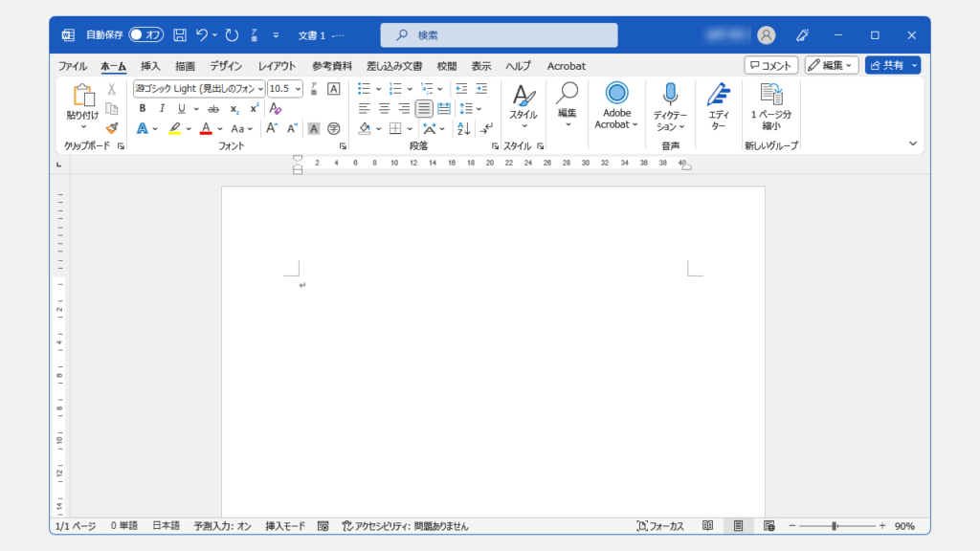
Task: Toggle show paragraph marks button
Action: (x=487, y=128)
